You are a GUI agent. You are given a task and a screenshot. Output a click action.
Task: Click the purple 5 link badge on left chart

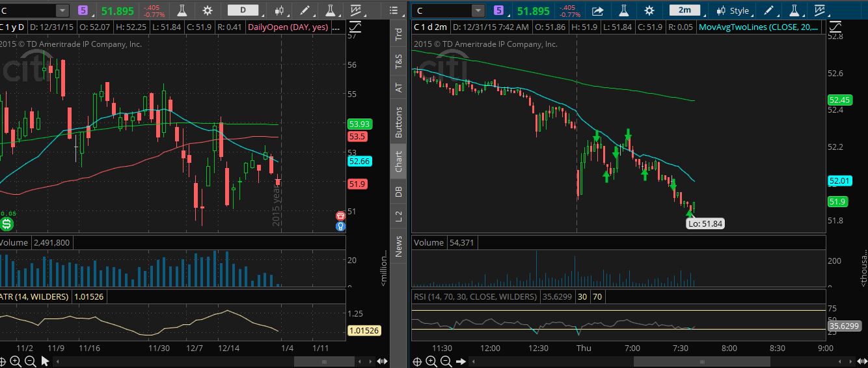pos(83,10)
